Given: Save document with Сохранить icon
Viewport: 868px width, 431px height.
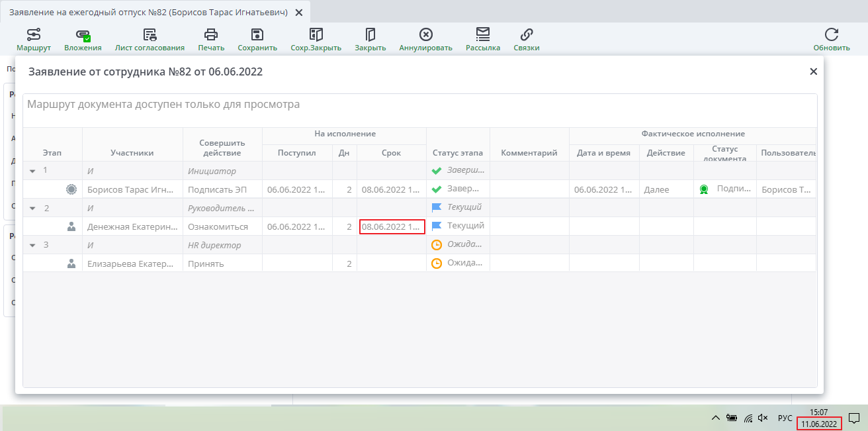Looking at the screenshot, I should point(257,39).
